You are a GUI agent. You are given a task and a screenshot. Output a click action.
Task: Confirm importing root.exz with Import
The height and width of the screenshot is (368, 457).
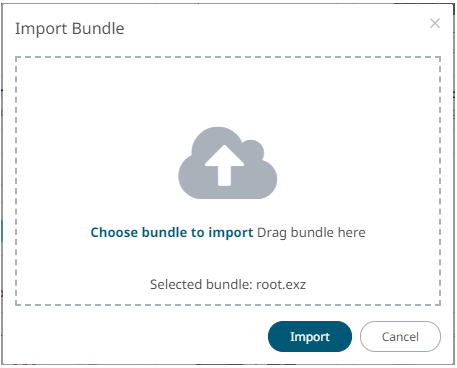[310, 336]
